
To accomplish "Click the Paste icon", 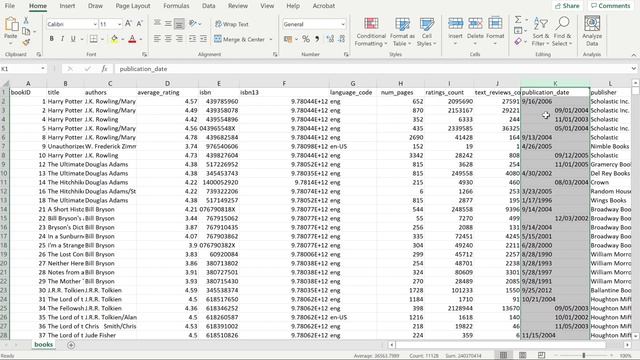I will (11, 24).
